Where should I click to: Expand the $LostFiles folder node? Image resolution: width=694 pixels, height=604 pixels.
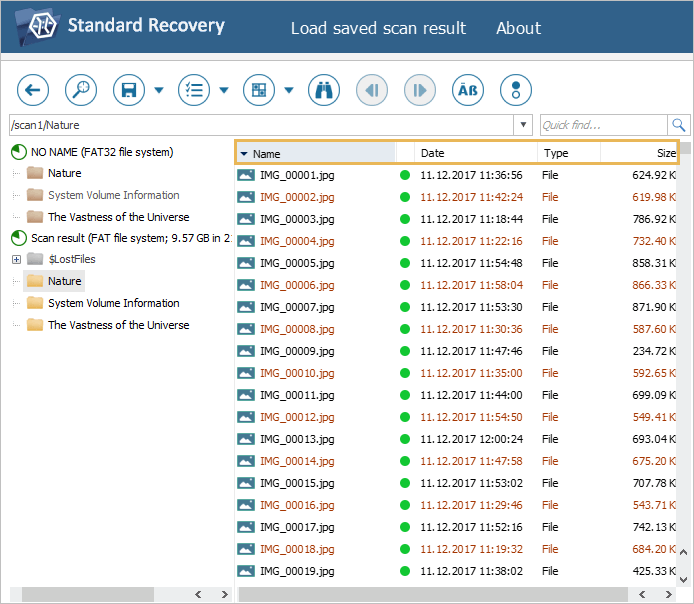pyautogui.click(x=16, y=260)
